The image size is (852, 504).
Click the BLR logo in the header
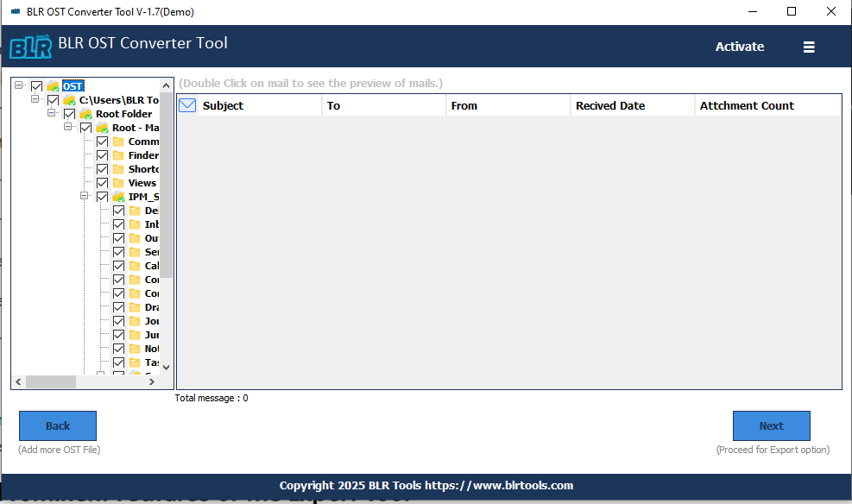tap(30, 46)
